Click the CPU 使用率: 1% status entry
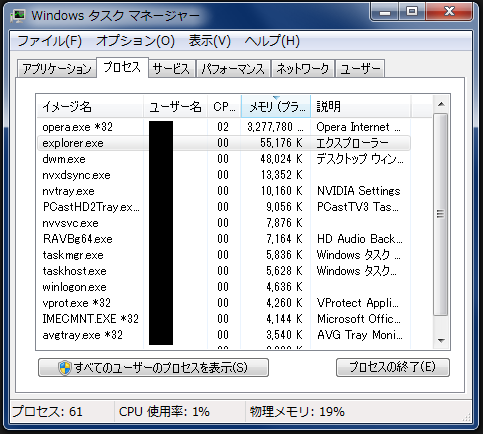 (164, 412)
